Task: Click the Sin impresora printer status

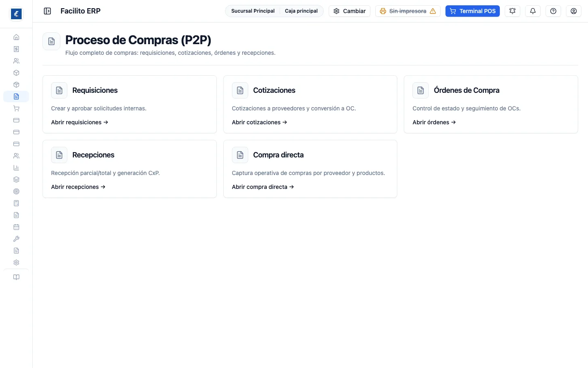Action: click(408, 11)
